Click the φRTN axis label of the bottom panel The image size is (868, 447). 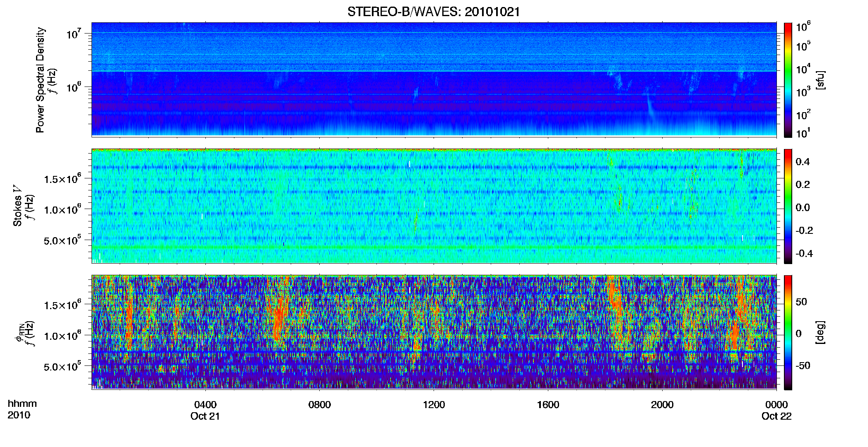19,332
